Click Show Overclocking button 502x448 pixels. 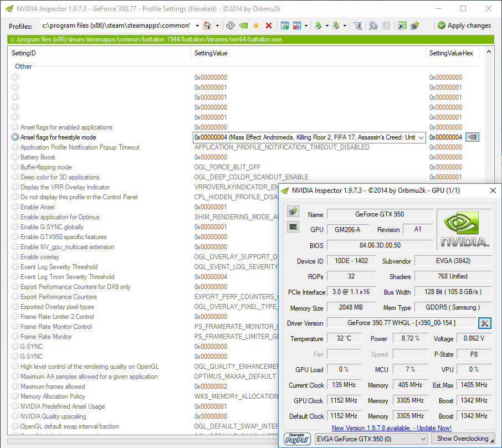point(463,439)
